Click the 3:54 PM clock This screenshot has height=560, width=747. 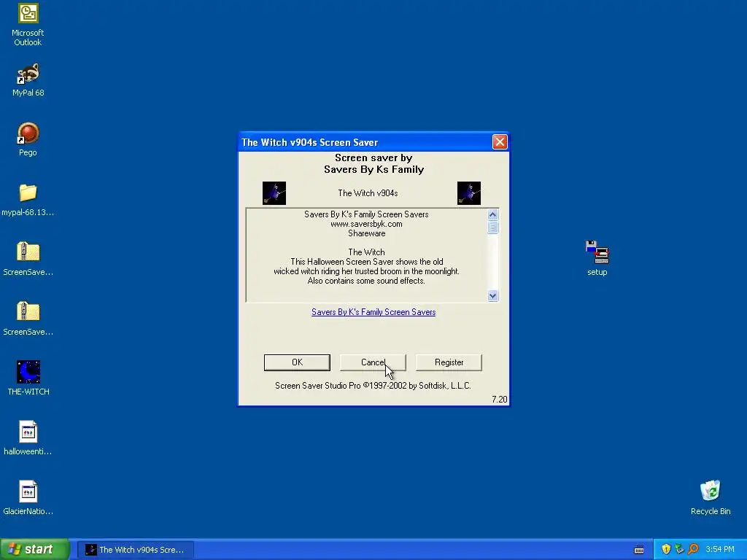point(720,550)
